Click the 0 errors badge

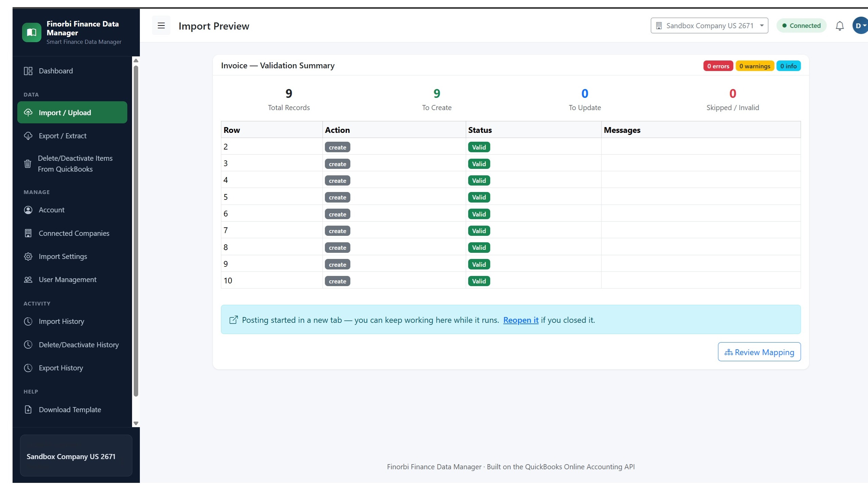point(718,66)
